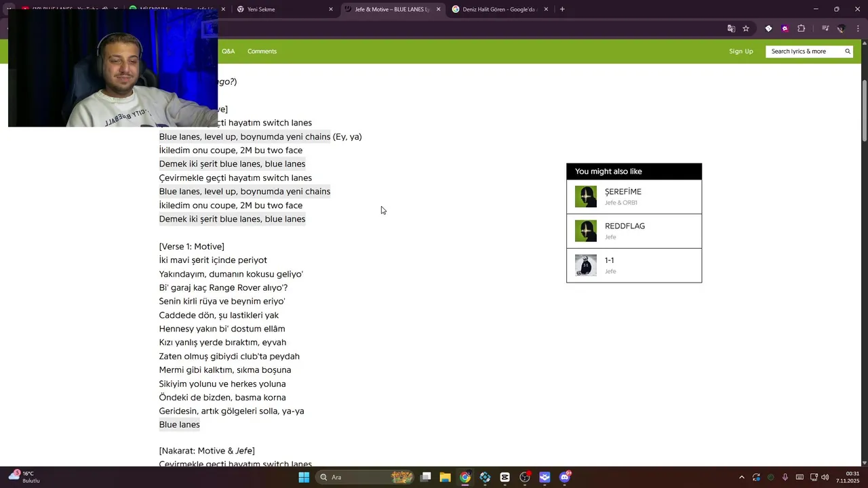Open the diamond-shaped extension in the toolbar
This screenshot has width=868, height=488.
tap(768, 28)
